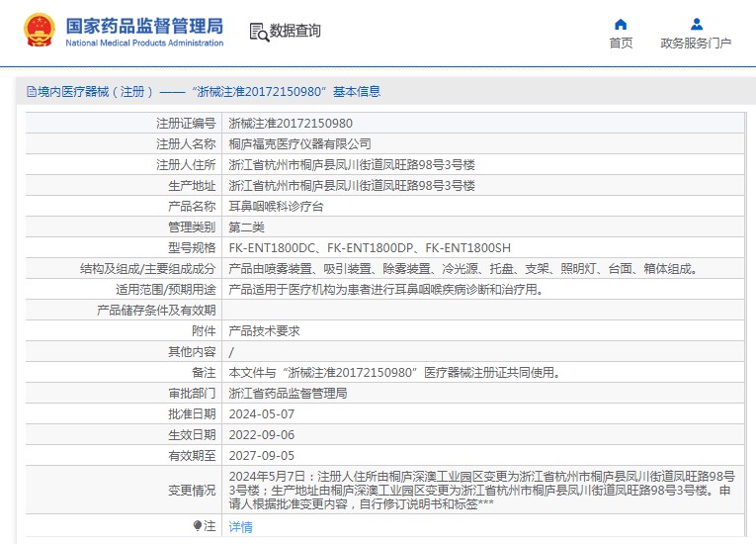Click approval date 2024-05-07

click(x=261, y=413)
